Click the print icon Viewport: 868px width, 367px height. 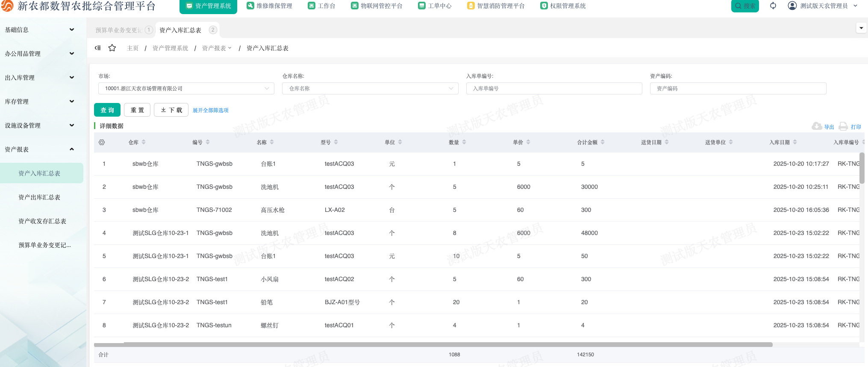(x=843, y=126)
